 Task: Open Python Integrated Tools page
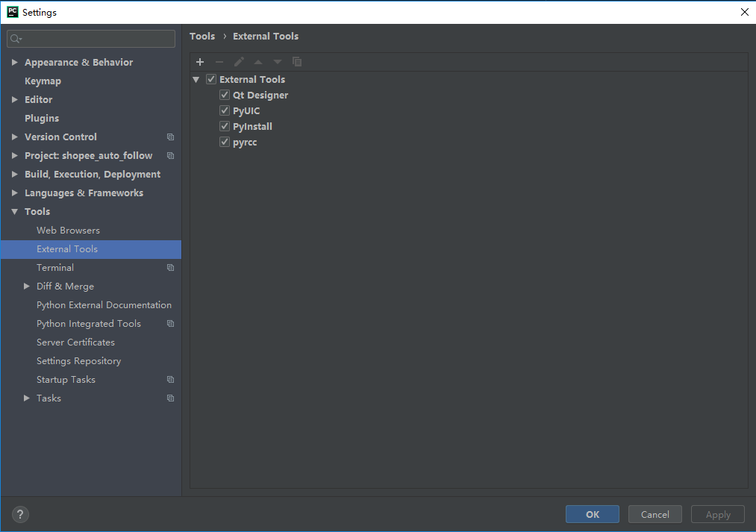coord(90,323)
